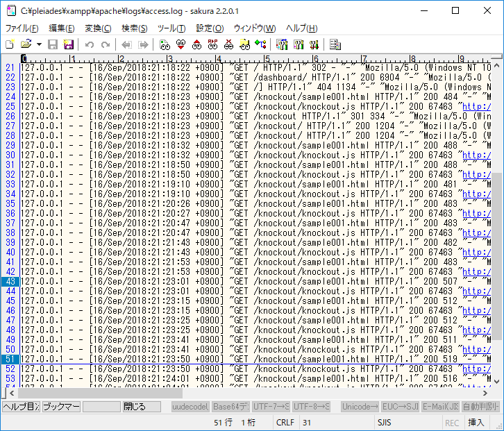Image resolution: width=504 pixels, height=431 pixels.
Task: Click the CRLF indicator in status bar
Action: coord(285,422)
